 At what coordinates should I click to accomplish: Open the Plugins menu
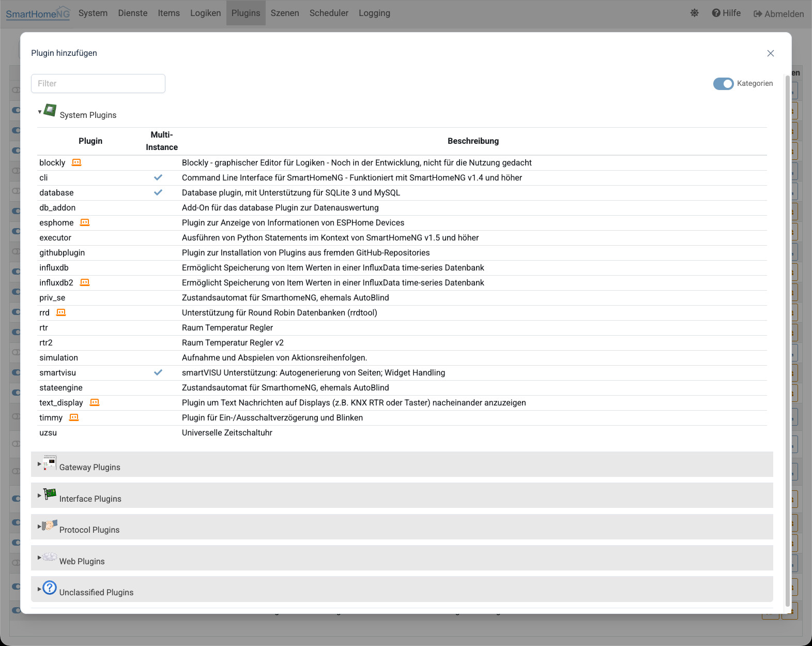246,13
